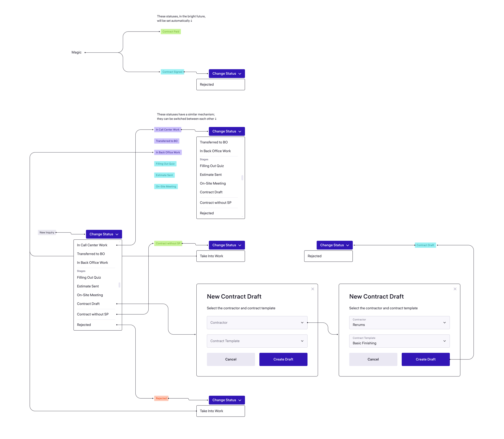Viewport: 504px width, 439px height.
Task: Close the empty New Contract Draft dialog
Action: click(313, 289)
